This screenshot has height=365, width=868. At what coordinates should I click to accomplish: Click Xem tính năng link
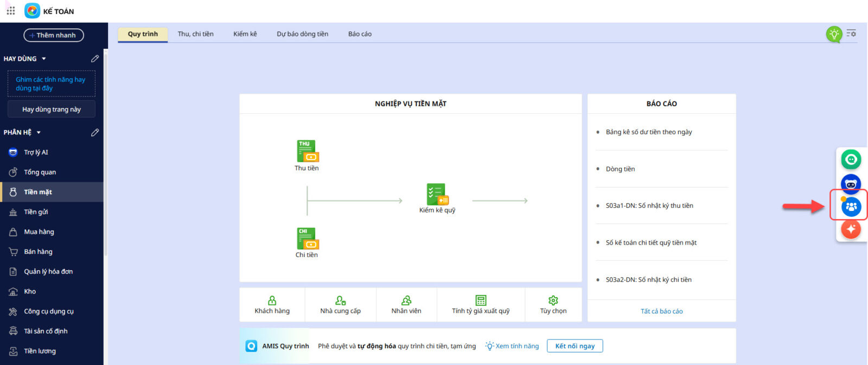512,346
